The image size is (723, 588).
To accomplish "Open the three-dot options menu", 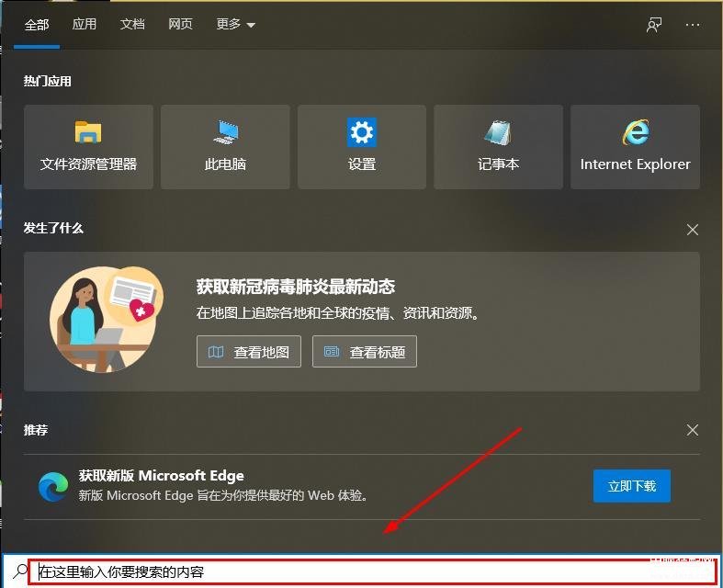I will [693, 25].
